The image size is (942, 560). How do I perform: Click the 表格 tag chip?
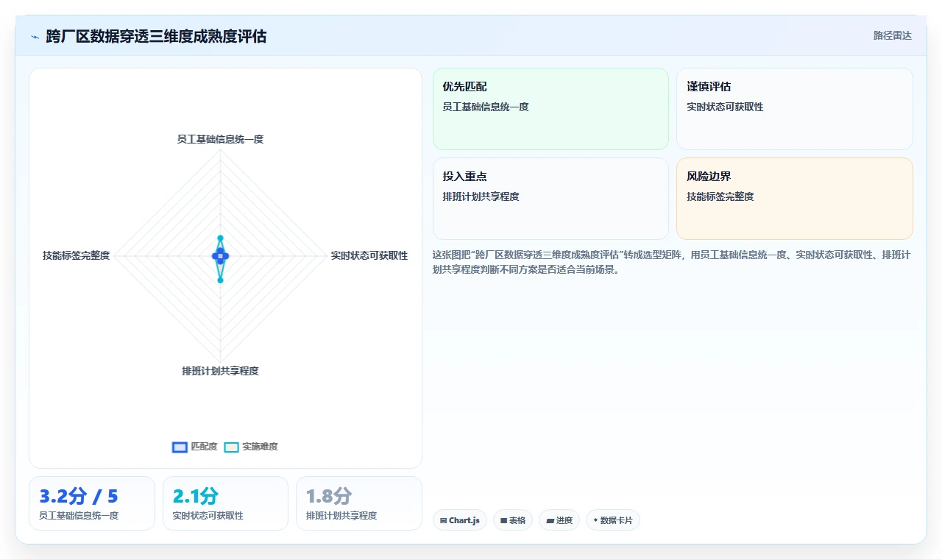pos(513,520)
